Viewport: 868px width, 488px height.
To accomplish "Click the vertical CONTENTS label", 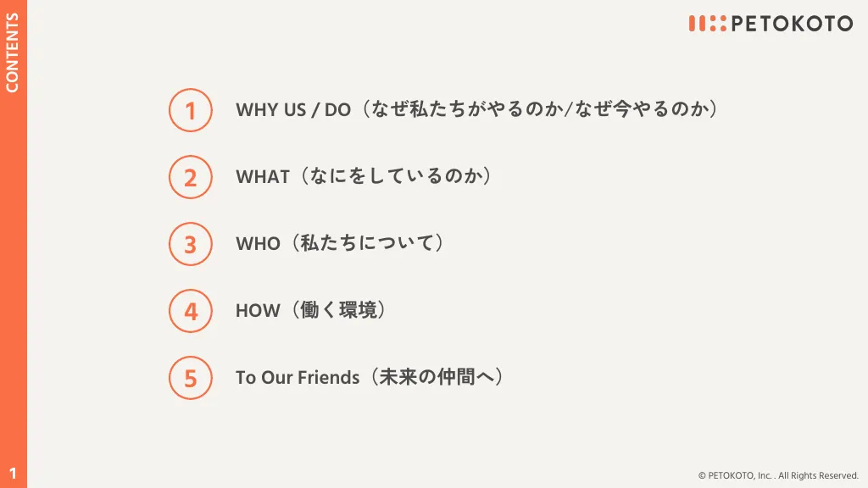I will point(12,53).
